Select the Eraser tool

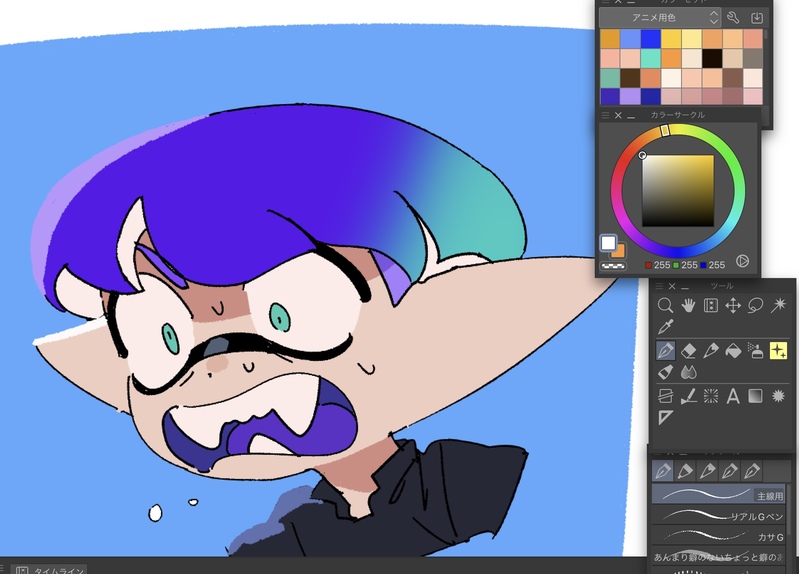point(688,351)
